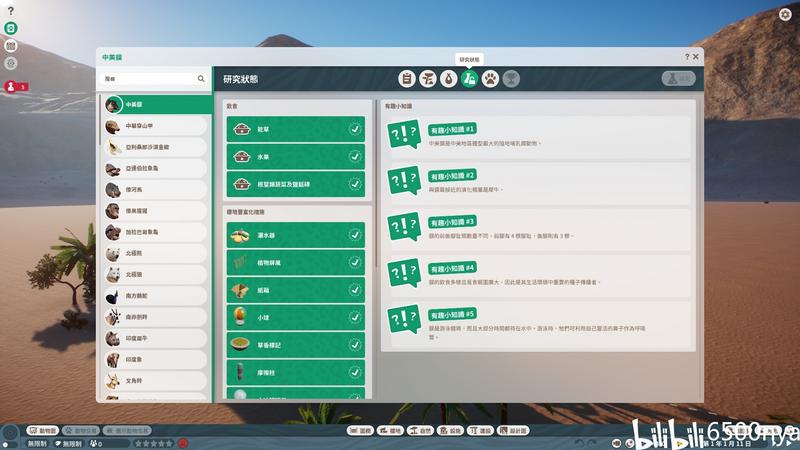The image size is (800, 450).
Task: Click the 植物屏風 plant screen enrichment row
Action: [296, 263]
